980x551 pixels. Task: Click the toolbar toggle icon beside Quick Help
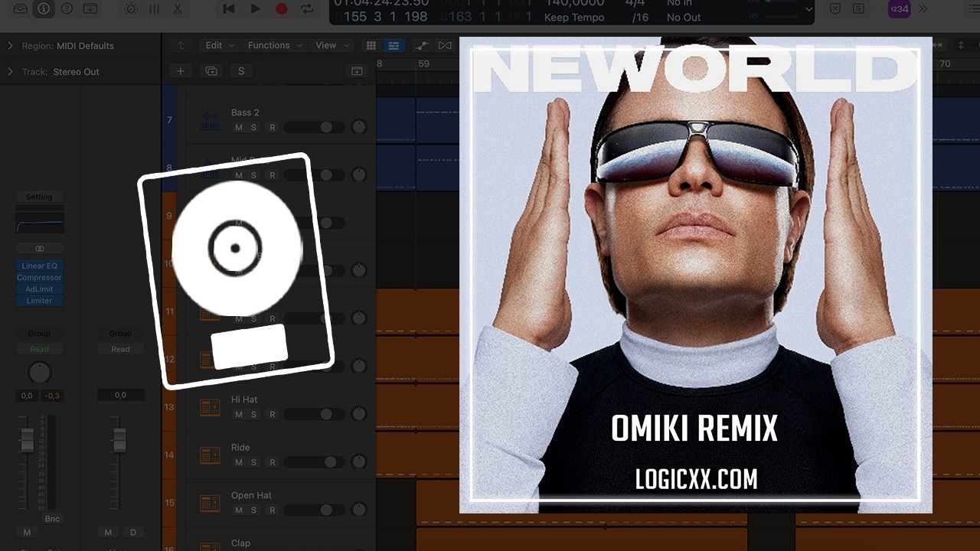[x=90, y=8]
